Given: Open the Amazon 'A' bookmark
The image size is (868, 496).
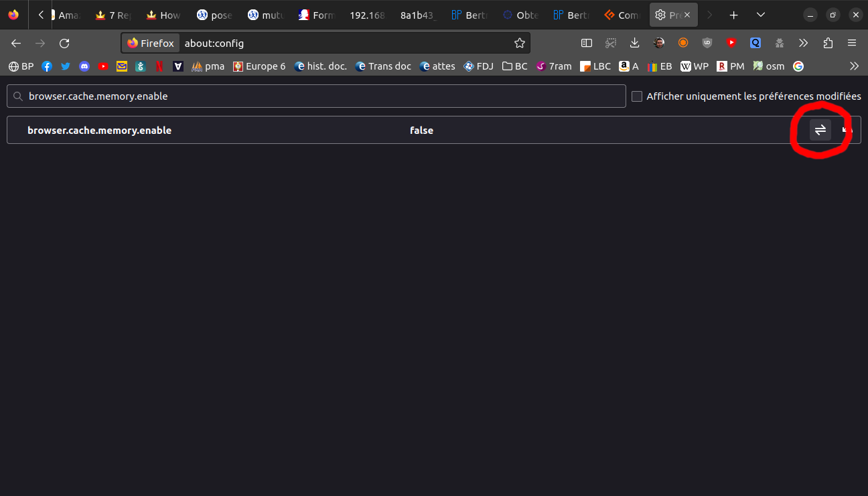Looking at the screenshot, I should (629, 66).
